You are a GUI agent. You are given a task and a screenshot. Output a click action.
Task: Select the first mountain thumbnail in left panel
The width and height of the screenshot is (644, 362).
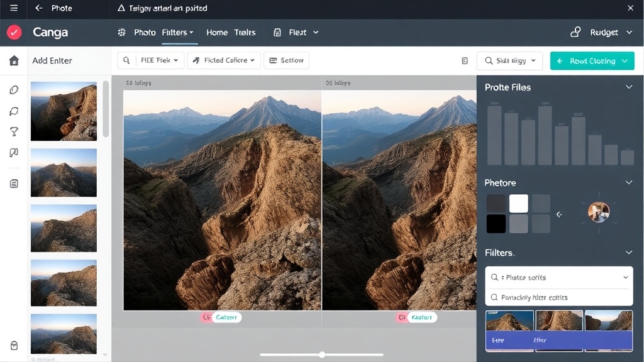tap(64, 111)
